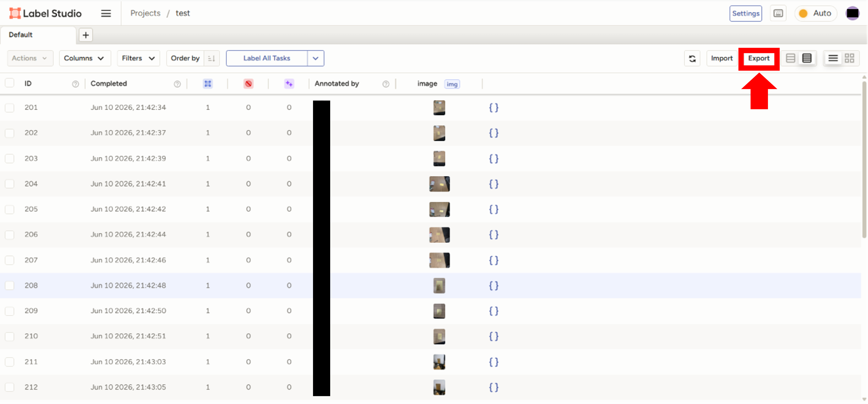Open the Filters dropdown
Screen dimensions: 868x404
pos(138,58)
